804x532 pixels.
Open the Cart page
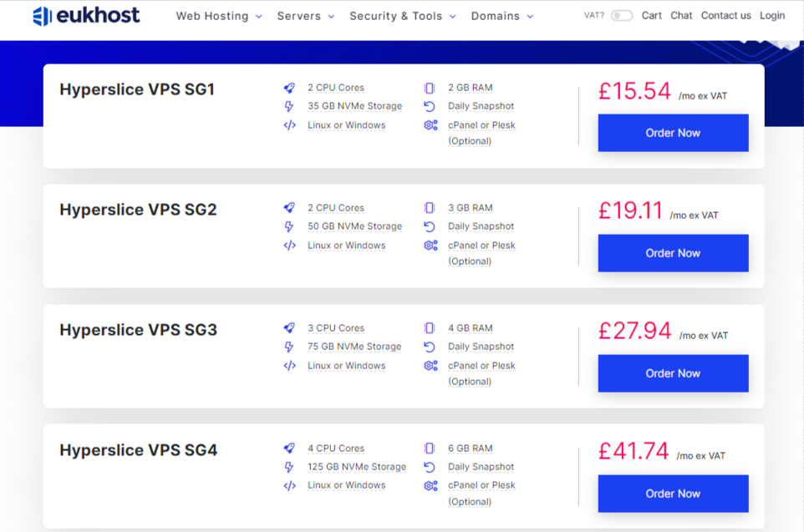click(652, 16)
